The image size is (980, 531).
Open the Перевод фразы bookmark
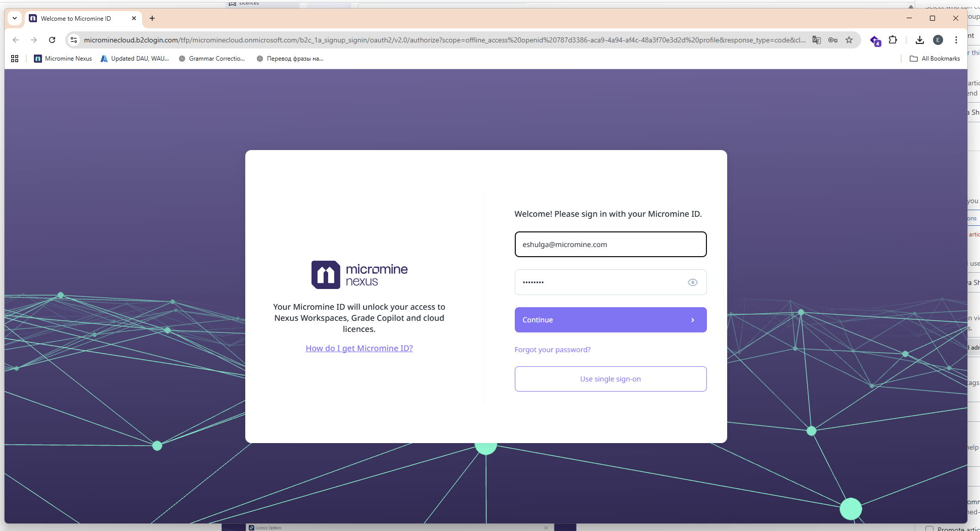290,59
